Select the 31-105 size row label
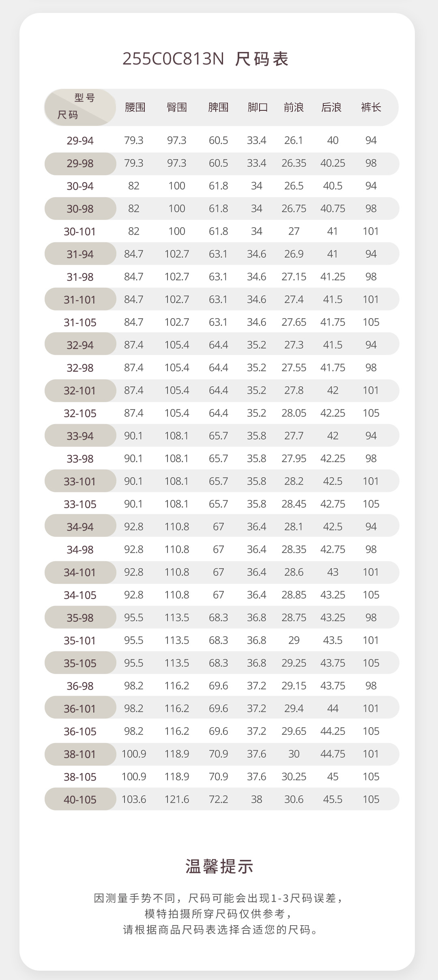Viewport: 438px width, 980px height. (x=80, y=323)
